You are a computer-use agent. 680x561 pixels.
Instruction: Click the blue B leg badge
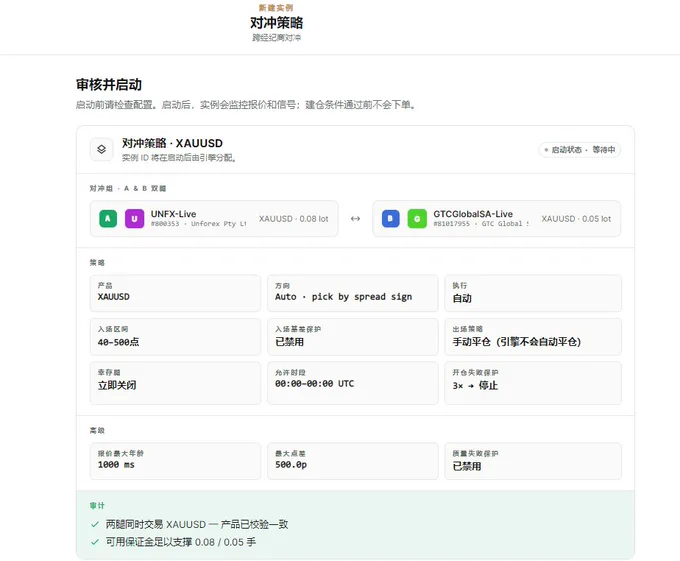click(390, 219)
